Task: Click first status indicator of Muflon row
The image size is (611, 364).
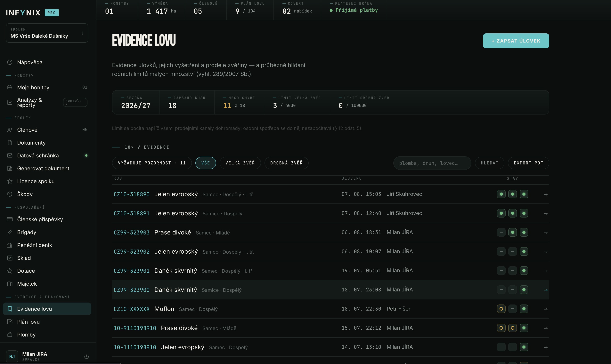Action: click(x=501, y=309)
